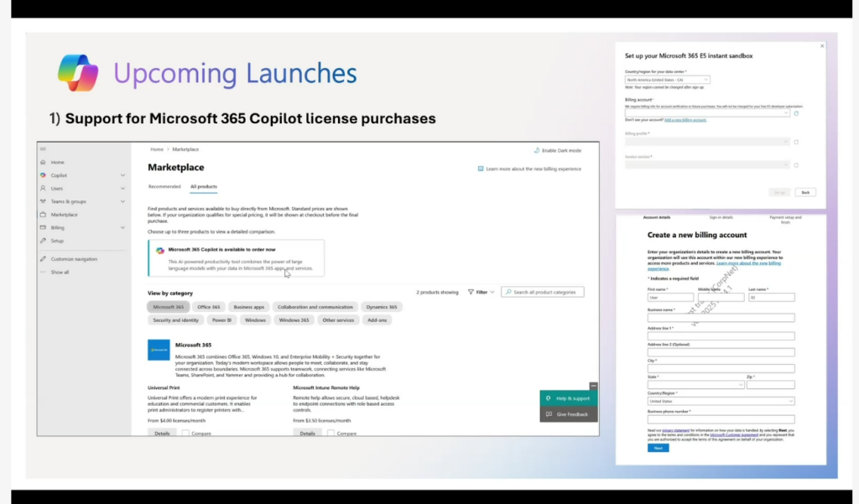Refresh the Billing account list icon
This screenshot has height=504, width=859.
796,113
